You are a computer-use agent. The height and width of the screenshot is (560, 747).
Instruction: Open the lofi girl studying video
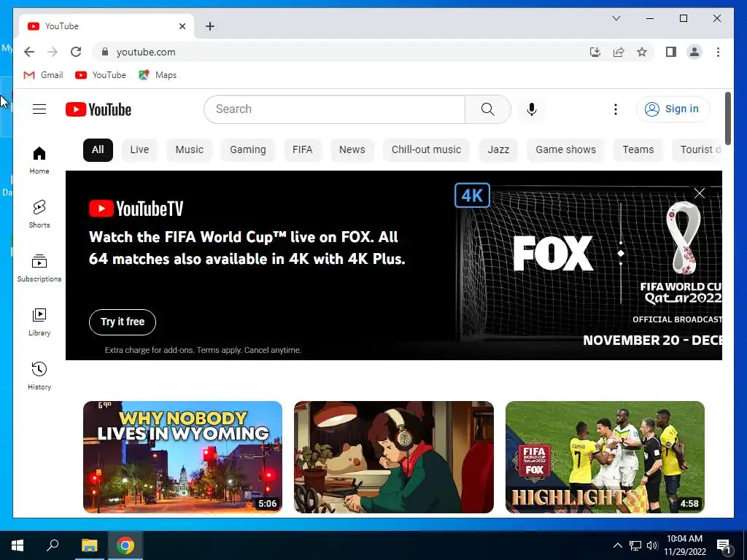pyautogui.click(x=393, y=456)
